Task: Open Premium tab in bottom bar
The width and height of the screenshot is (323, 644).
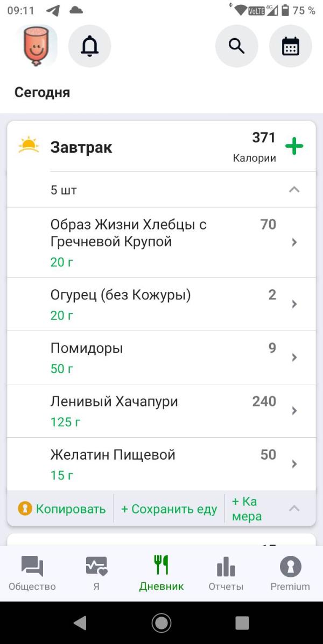Action: [x=290, y=574]
